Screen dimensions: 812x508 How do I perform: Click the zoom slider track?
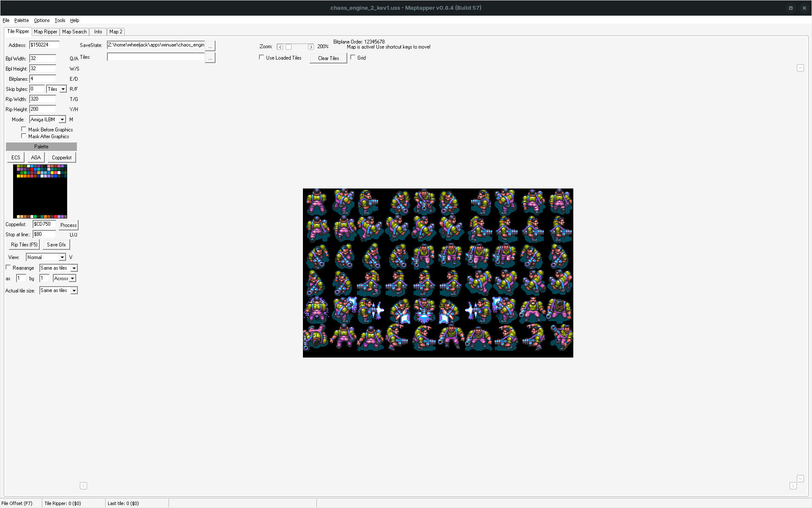[296, 47]
